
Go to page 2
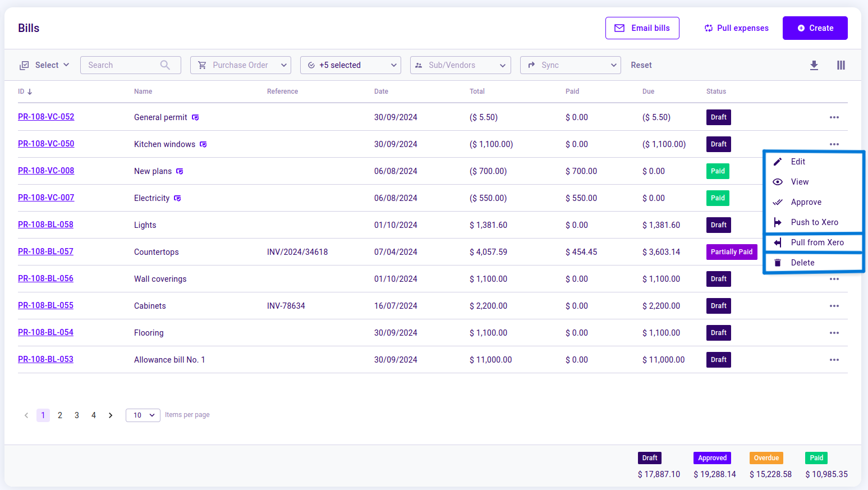(60, 415)
